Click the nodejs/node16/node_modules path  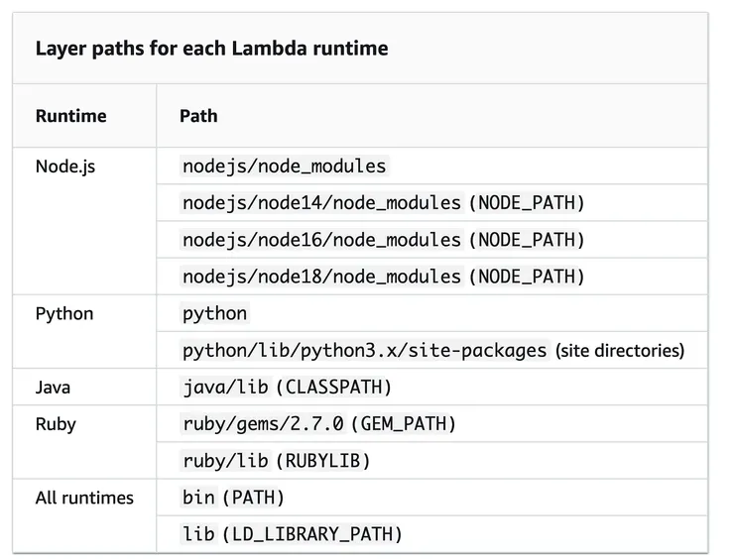[x=322, y=240]
